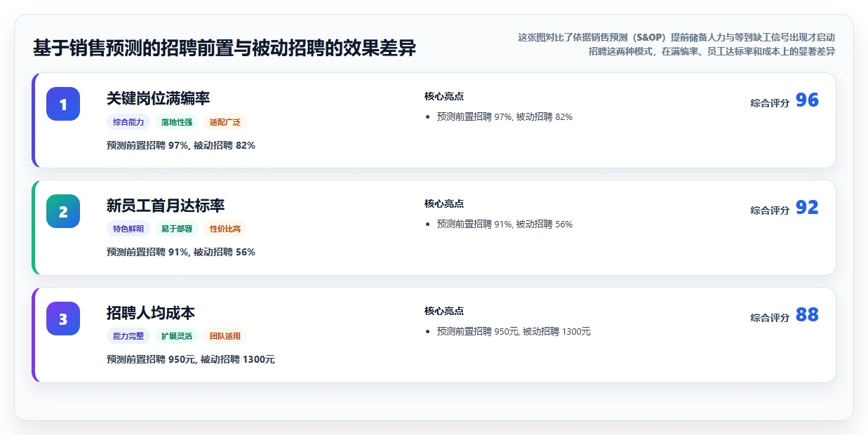Click the number 1 rank badge
Screen dimensions: 868x435
[x=63, y=104]
